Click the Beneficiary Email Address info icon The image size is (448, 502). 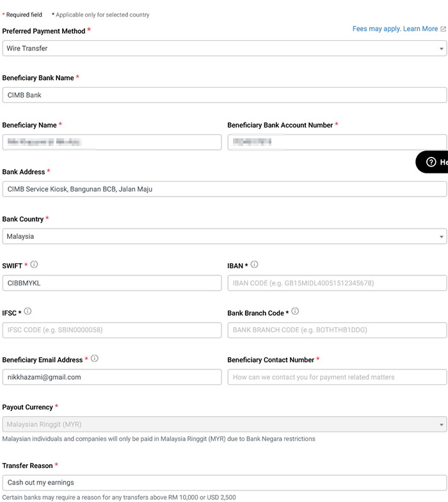(95, 359)
